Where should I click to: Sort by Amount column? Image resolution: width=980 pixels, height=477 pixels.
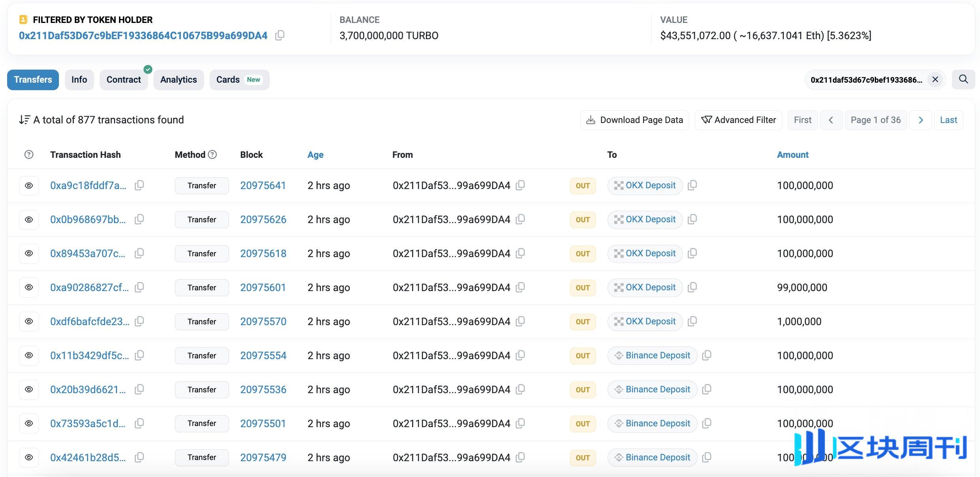coord(793,155)
